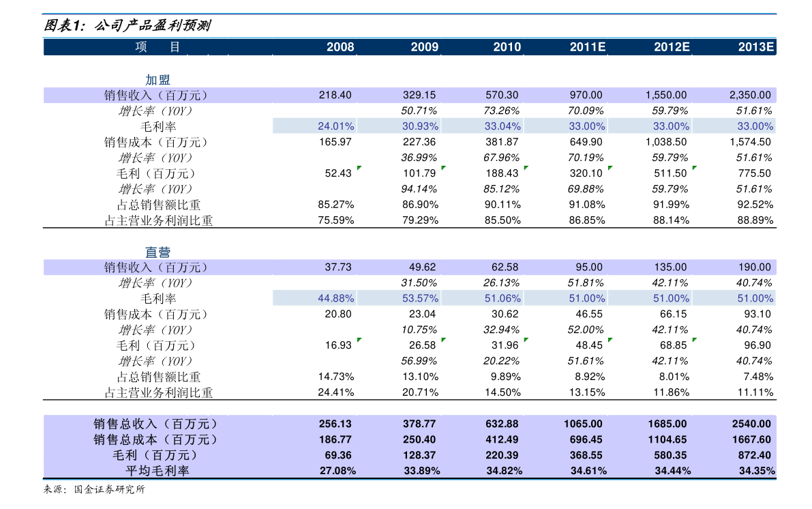Click the gross profit value '775.50'
The width and height of the screenshot is (812, 509).
755,173
